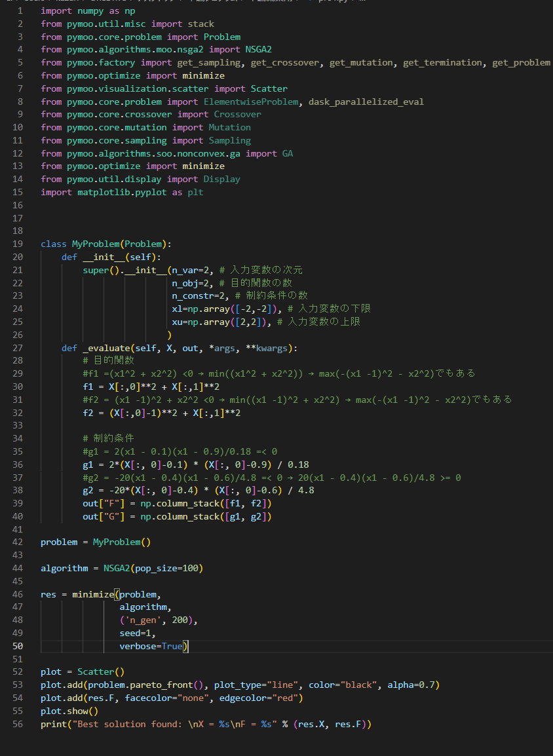Click line number 19 beside the class definition

pyautogui.click(x=18, y=243)
